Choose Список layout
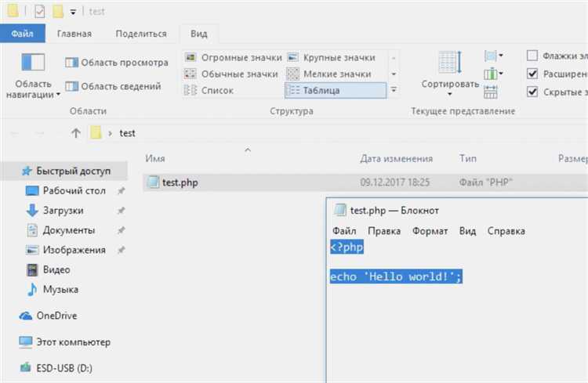This screenshot has width=588, height=383. pos(209,90)
